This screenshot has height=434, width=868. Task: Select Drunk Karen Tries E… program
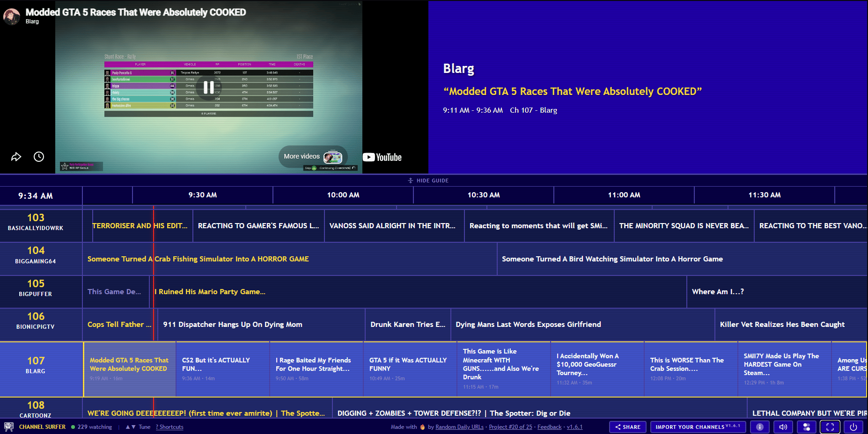point(408,324)
